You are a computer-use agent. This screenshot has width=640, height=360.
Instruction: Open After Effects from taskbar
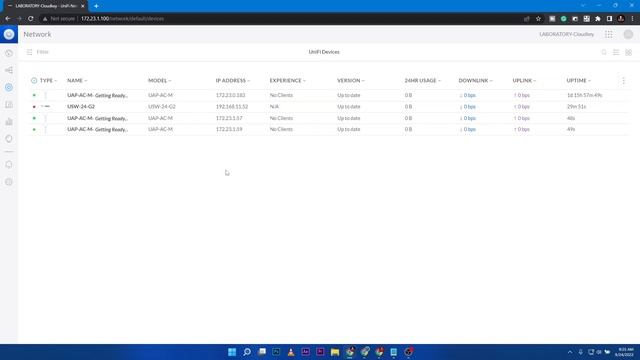coord(305,352)
